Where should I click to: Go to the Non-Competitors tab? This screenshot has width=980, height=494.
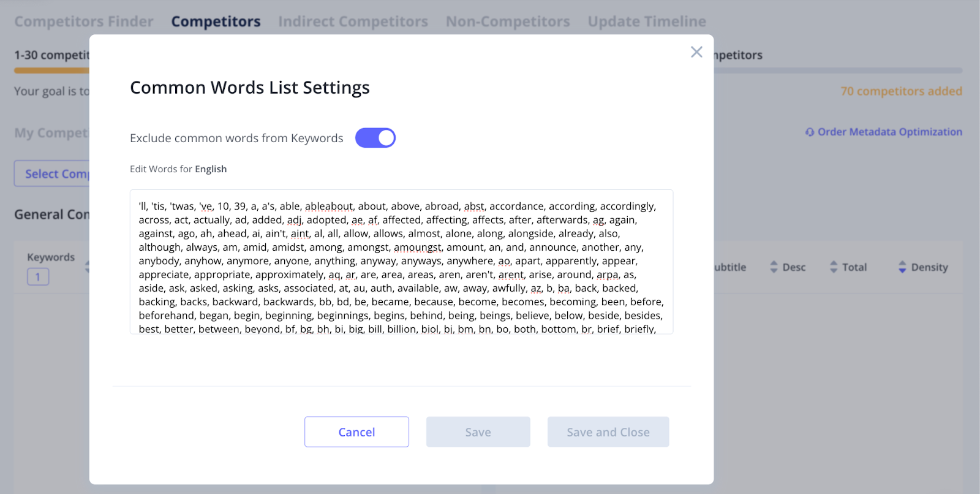[508, 21]
